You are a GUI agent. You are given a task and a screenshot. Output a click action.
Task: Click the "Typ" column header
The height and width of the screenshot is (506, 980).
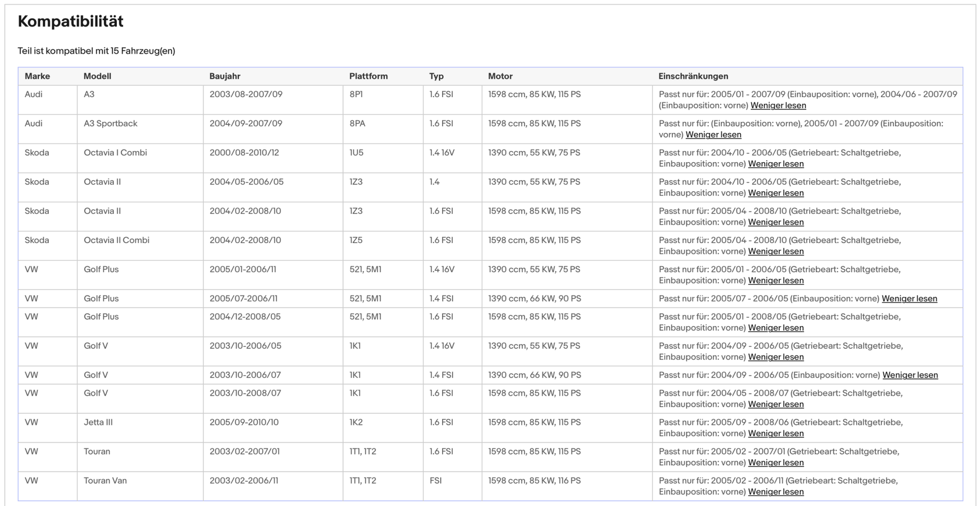pos(436,77)
